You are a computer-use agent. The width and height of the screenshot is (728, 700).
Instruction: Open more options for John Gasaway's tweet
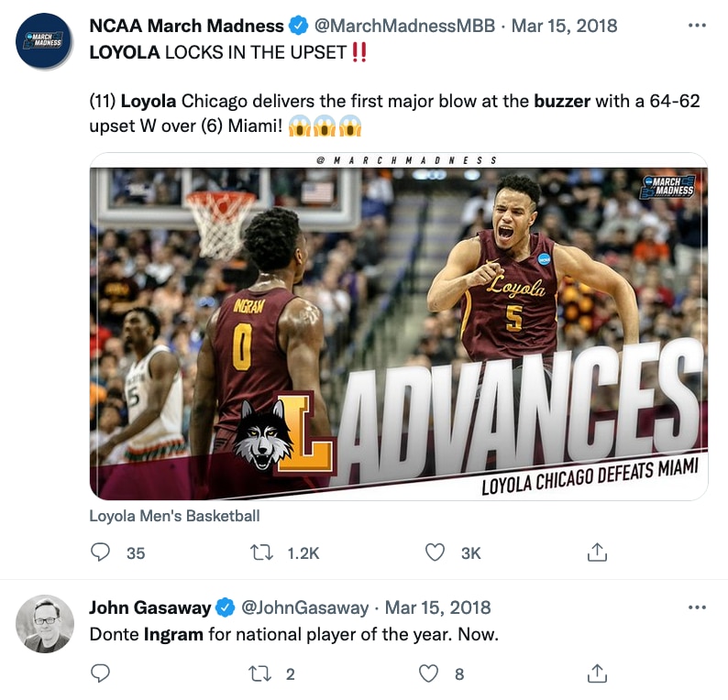[697, 607]
